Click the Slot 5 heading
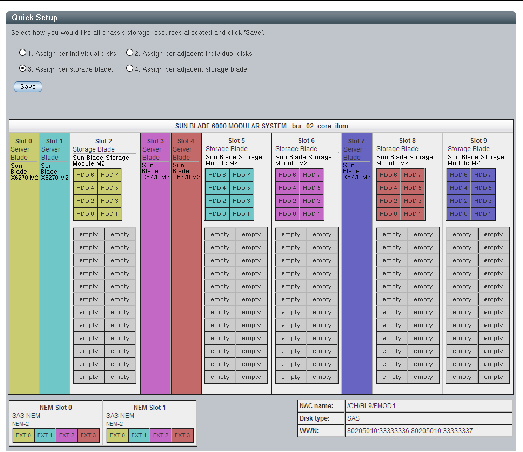523x452 pixels. coord(236,140)
